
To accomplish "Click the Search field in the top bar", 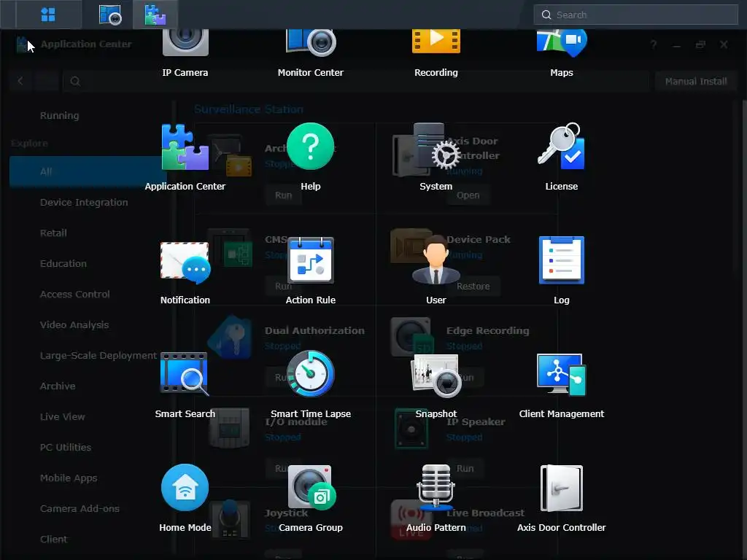I will point(635,15).
